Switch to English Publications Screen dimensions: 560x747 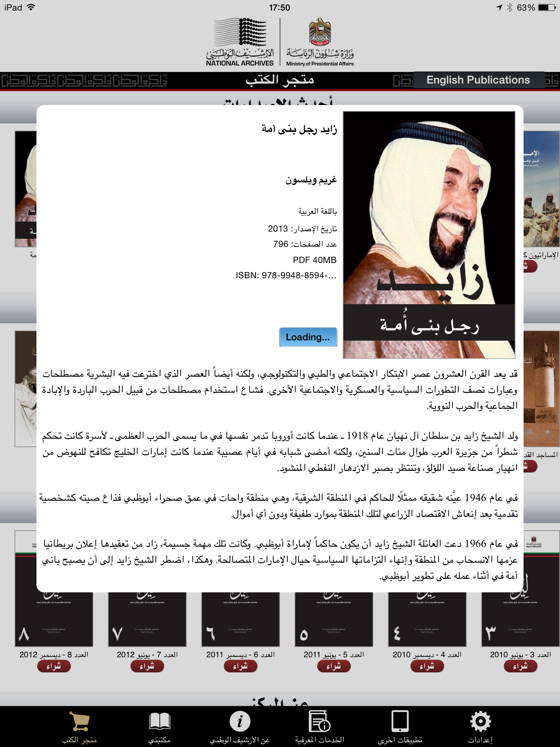(x=478, y=80)
